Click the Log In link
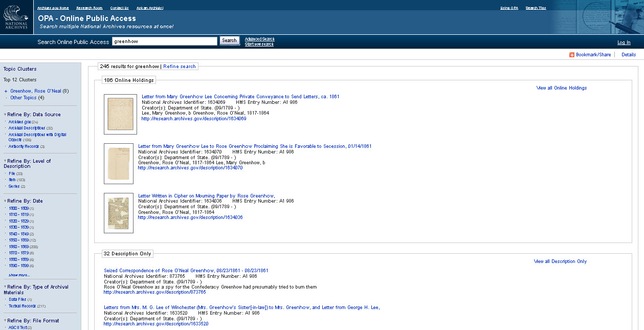This screenshot has width=644, height=330. click(624, 42)
